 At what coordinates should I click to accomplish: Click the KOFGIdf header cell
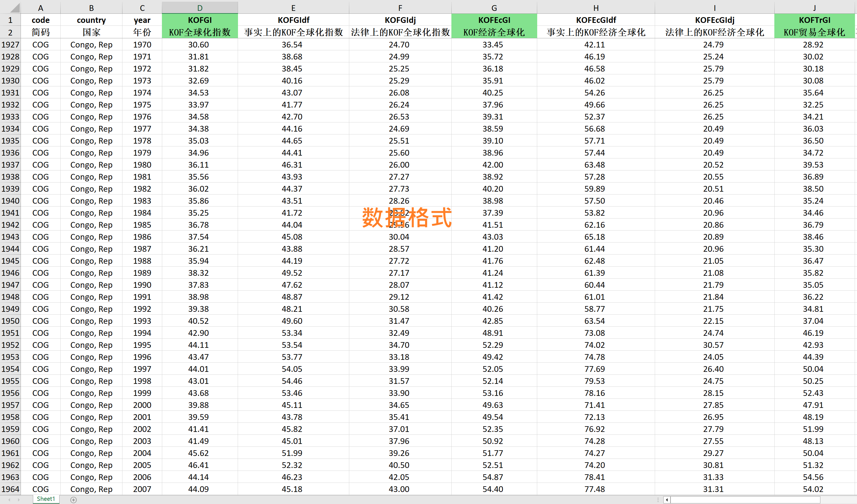293,20
